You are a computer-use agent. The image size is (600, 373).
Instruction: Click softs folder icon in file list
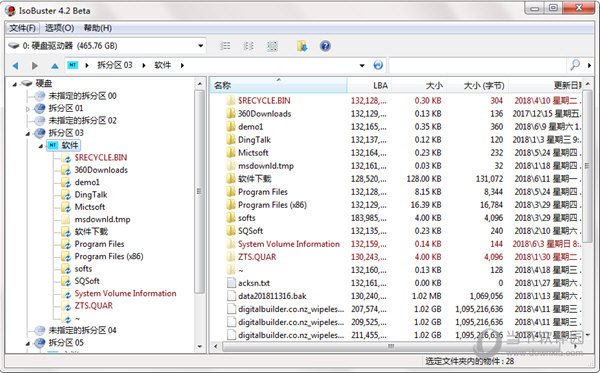[231, 218]
